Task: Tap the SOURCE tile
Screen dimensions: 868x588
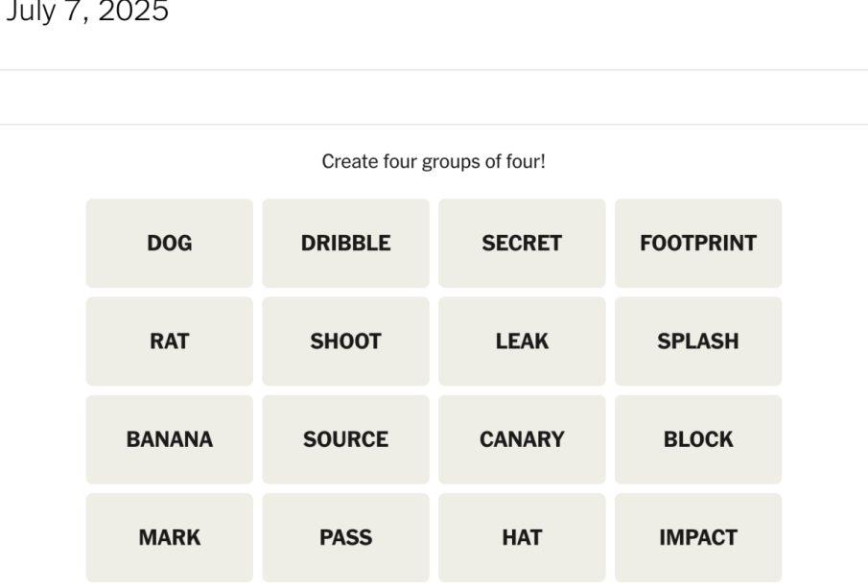Action: point(345,439)
